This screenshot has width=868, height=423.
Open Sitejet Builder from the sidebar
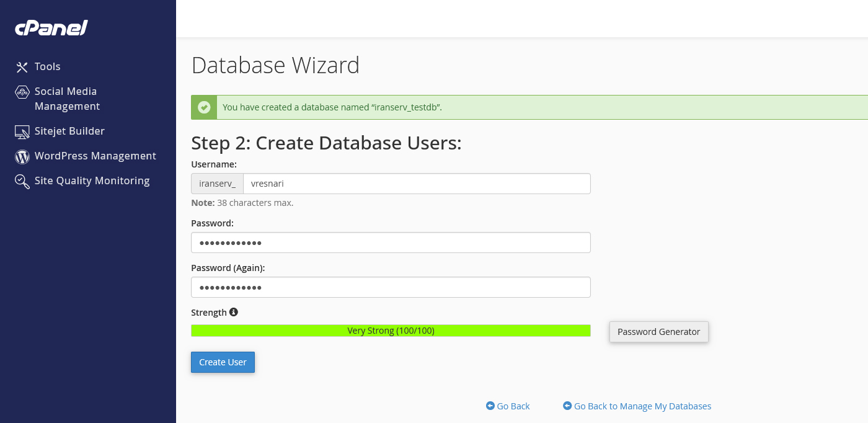69,131
